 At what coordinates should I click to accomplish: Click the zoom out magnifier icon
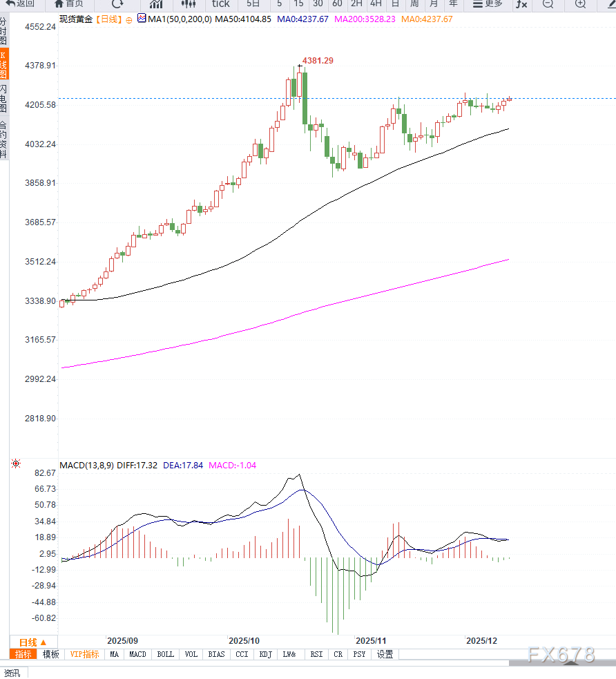(548, 3)
